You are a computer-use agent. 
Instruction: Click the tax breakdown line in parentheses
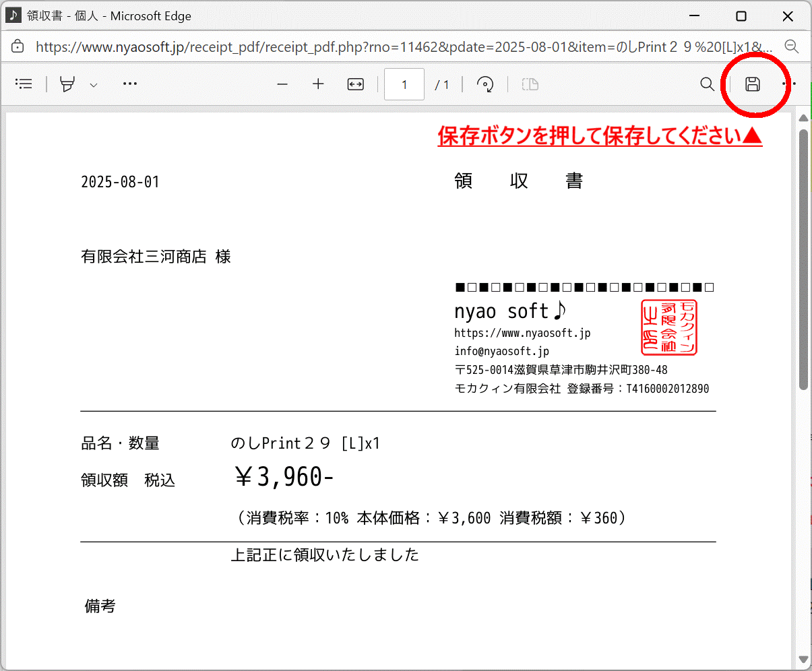431,518
